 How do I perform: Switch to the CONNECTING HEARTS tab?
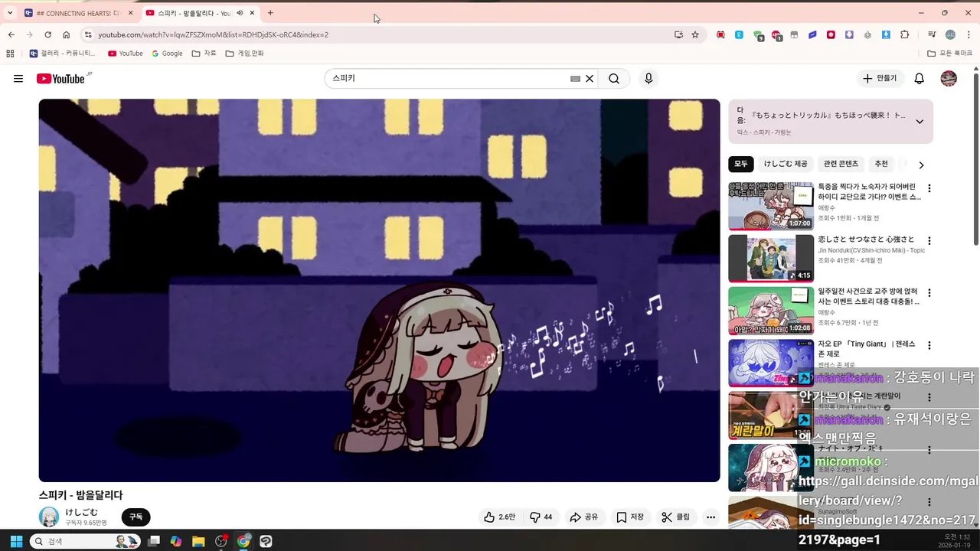pos(80,13)
